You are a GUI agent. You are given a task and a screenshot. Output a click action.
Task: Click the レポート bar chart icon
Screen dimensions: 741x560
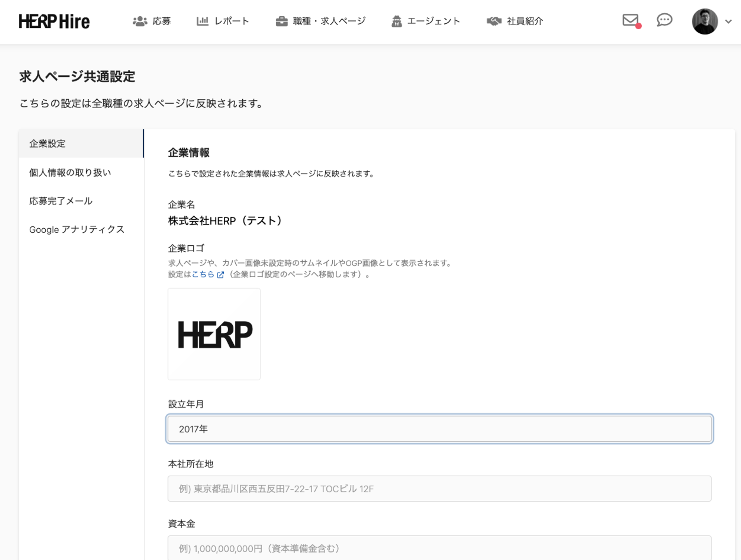point(202,21)
